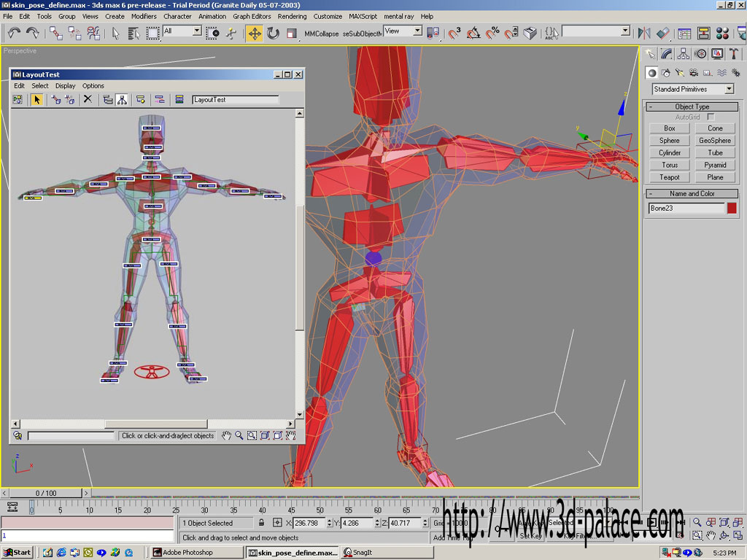
Task: Click the Plane primitive button
Action: (715, 177)
